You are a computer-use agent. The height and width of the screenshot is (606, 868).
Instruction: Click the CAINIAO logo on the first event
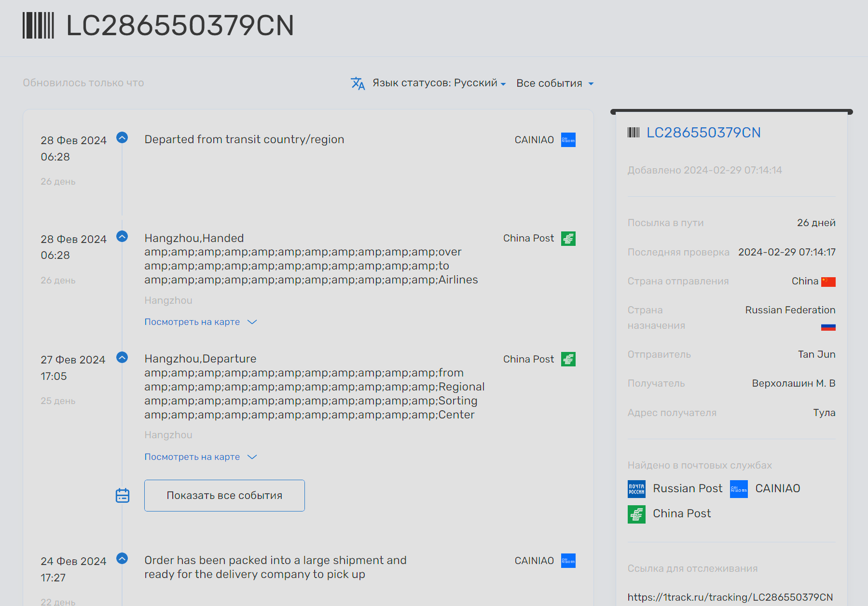[568, 140]
